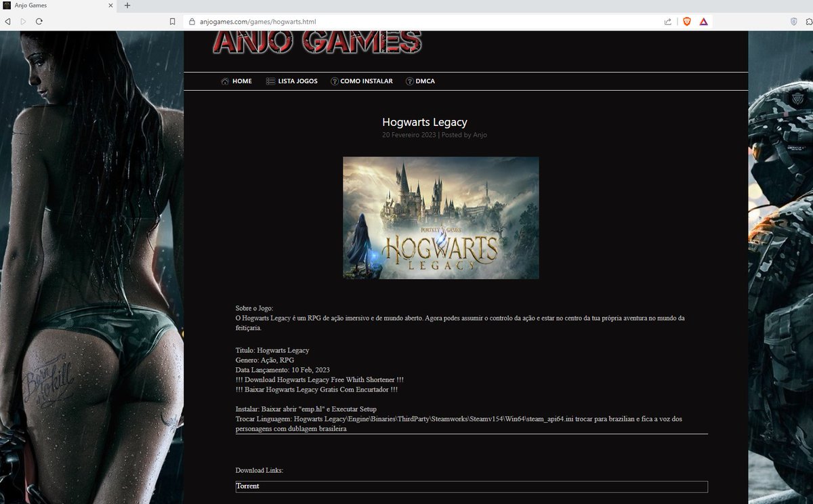Bookmark this page with bookmark icon
The image size is (813, 504).
(x=173, y=22)
